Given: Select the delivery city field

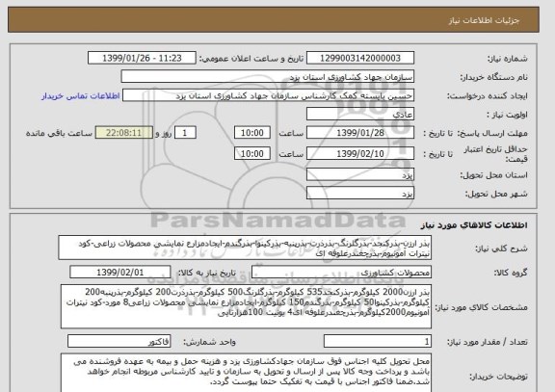Looking at the screenshot, I should [360, 194].
